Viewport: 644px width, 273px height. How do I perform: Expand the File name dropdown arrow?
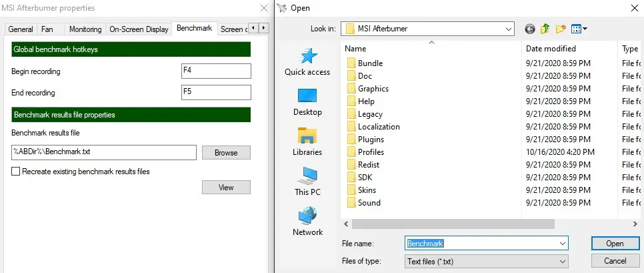(563, 244)
